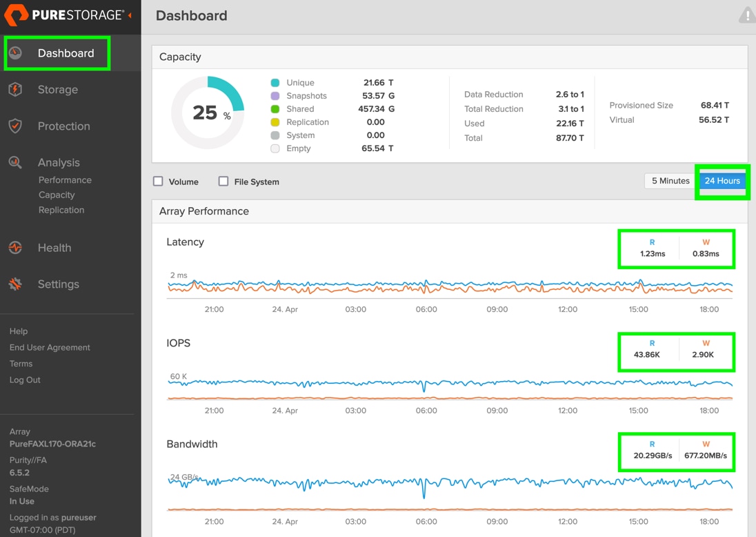Click the teal Unique legend swatch

(x=275, y=83)
